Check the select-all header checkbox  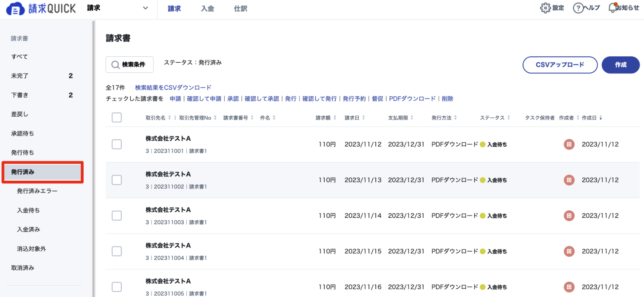pos(117,117)
